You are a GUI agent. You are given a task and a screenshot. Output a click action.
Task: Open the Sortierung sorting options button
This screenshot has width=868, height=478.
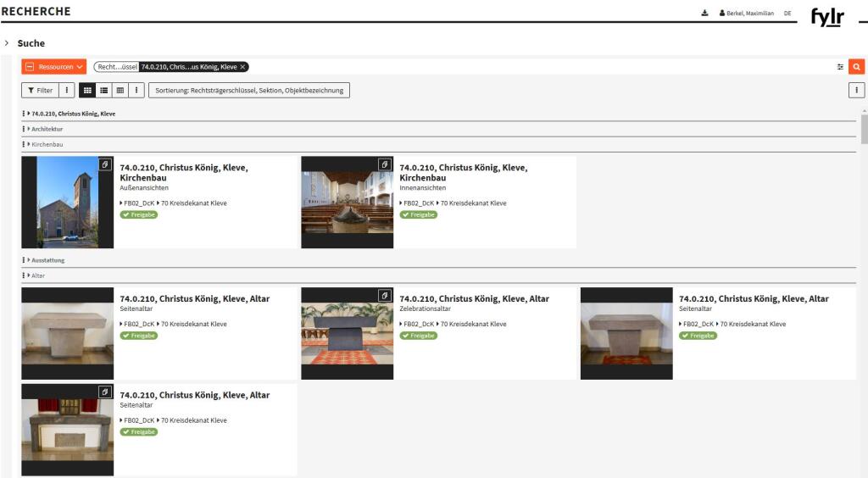pos(248,90)
